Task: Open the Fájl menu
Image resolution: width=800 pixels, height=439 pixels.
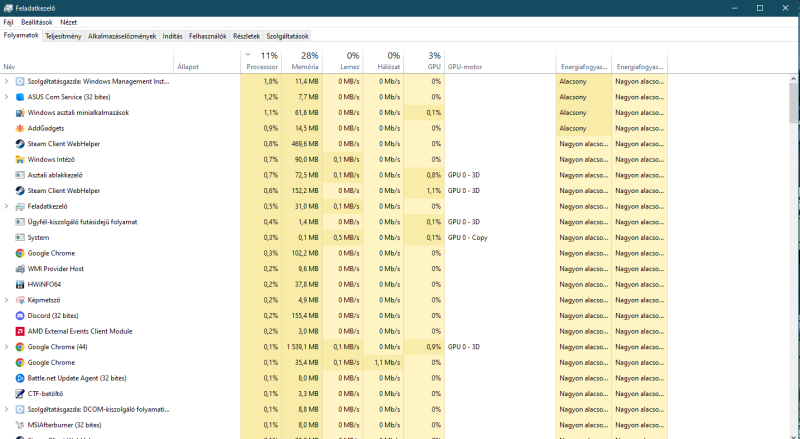Action: pos(8,22)
